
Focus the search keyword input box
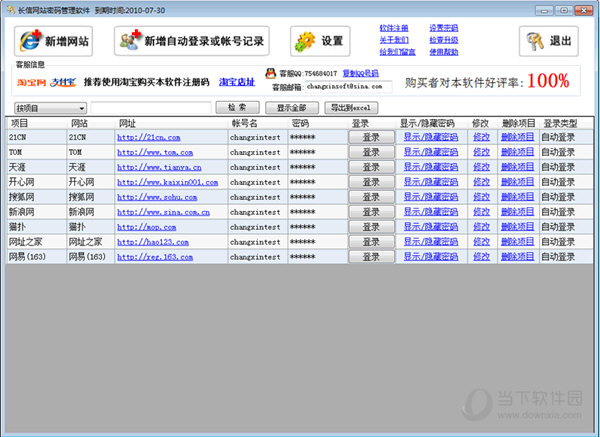tap(151, 108)
